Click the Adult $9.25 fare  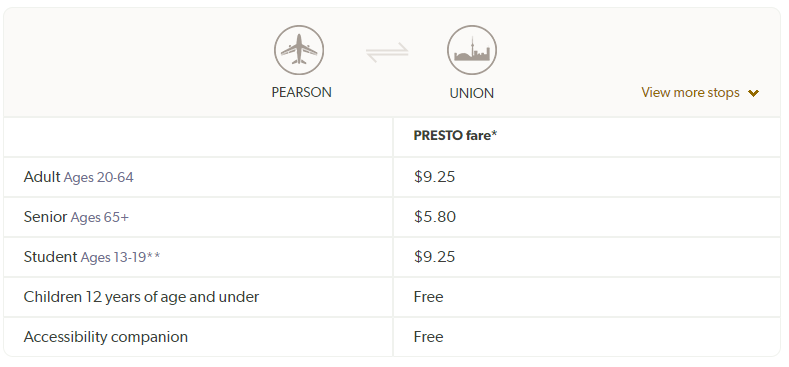434,177
